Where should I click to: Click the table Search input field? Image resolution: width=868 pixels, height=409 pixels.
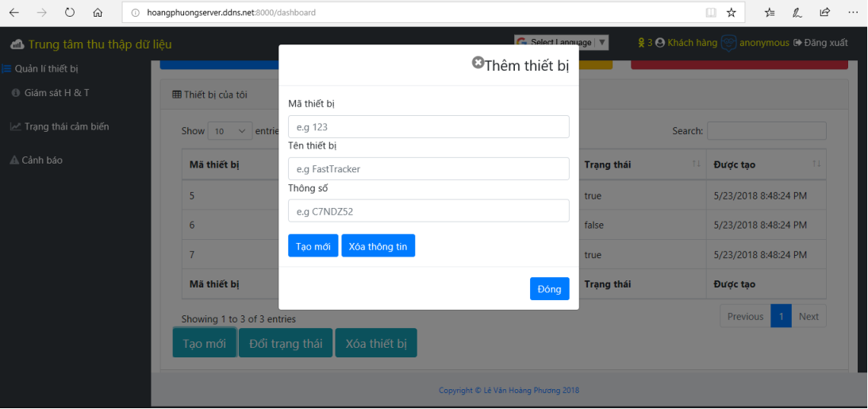tap(766, 131)
